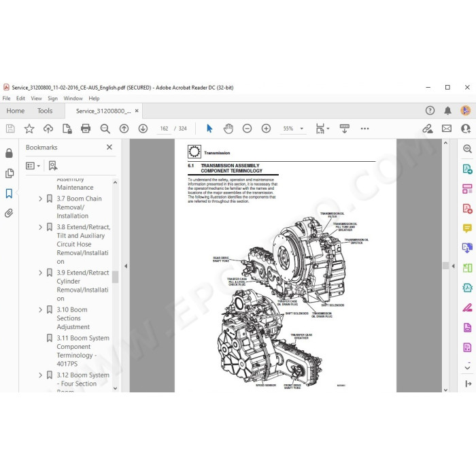
Task: Choose the Selection arrow tool
Action: 209,129
